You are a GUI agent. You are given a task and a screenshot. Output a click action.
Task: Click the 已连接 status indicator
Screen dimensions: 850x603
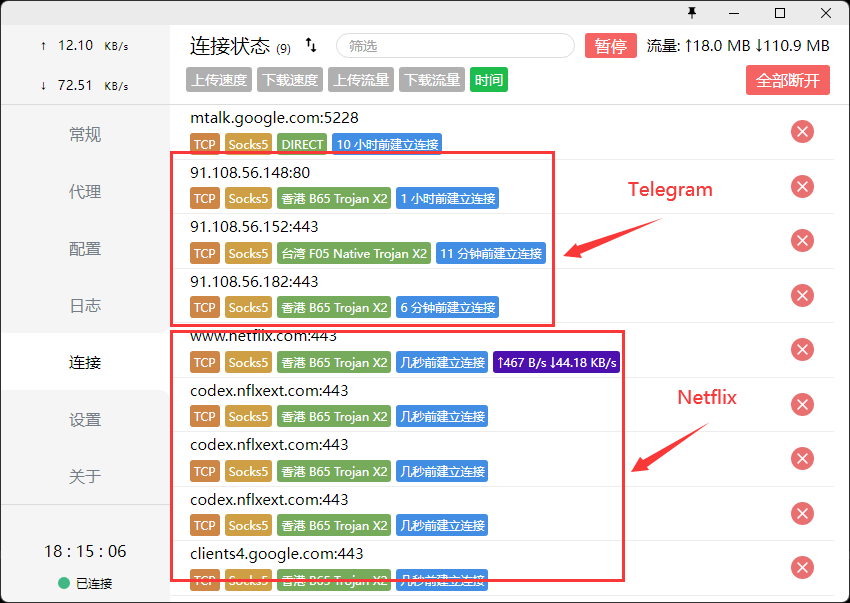coord(85,583)
